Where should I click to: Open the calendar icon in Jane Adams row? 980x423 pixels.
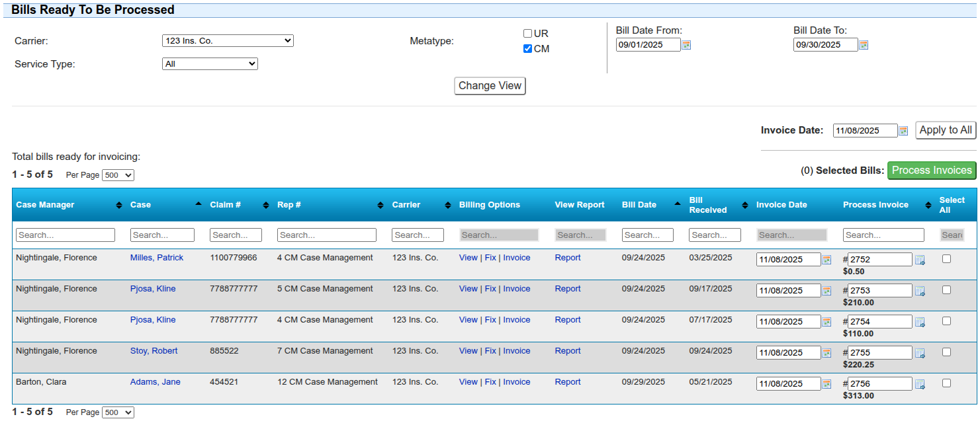tap(826, 383)
